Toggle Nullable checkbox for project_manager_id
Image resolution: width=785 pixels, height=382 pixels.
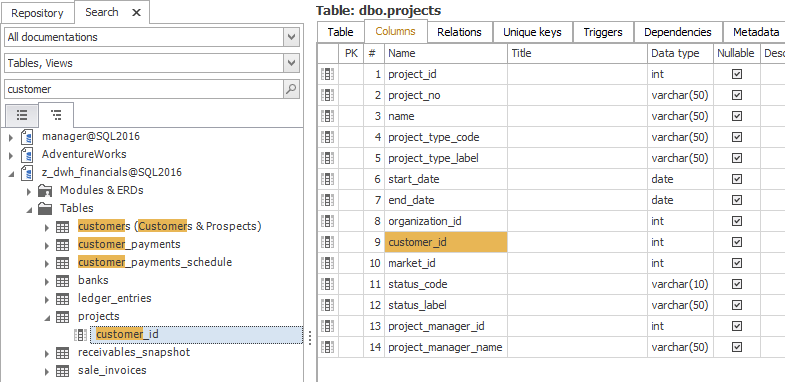[x=737, y=326]
